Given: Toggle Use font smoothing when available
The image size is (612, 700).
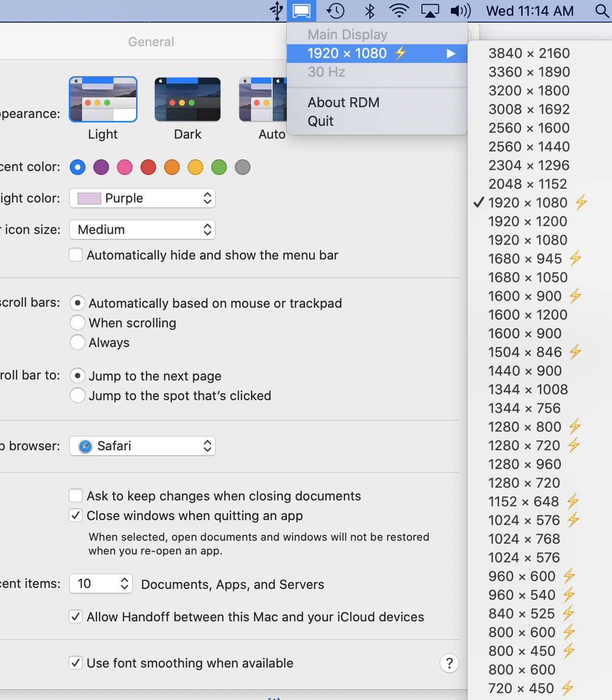Looking at the screenshot, I should tap(76, 663).
